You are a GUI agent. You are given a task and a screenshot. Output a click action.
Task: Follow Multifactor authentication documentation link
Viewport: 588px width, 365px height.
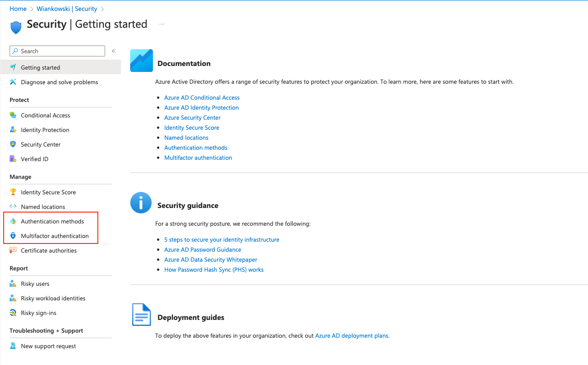click(198, 157)
